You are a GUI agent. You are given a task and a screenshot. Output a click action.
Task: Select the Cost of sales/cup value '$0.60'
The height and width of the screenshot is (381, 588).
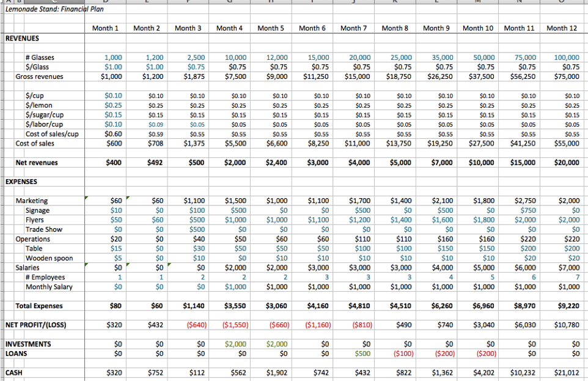pyautogui.click(x=113, y=134)
